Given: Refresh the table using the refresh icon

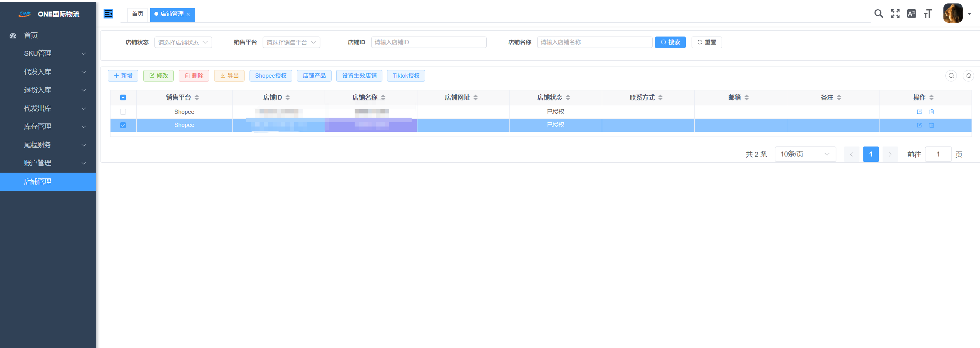Looking at the screenshot, I should click(969, 76).
